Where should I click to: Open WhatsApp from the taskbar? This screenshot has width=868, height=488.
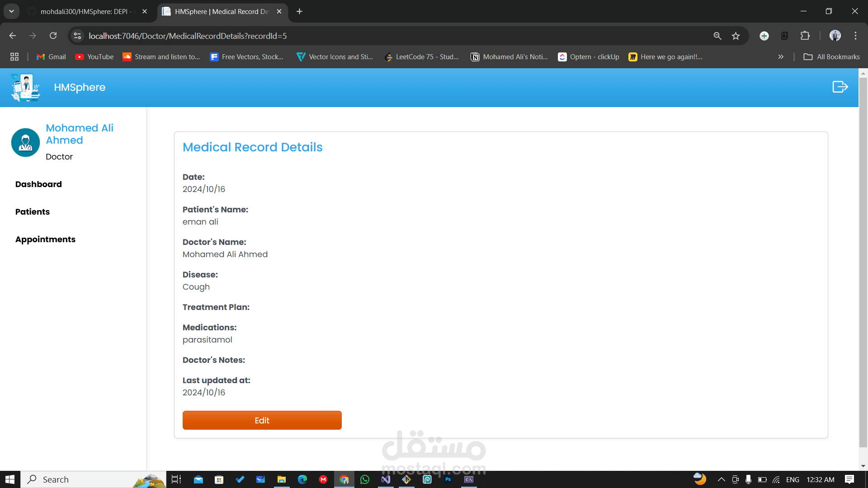[365, 479]
